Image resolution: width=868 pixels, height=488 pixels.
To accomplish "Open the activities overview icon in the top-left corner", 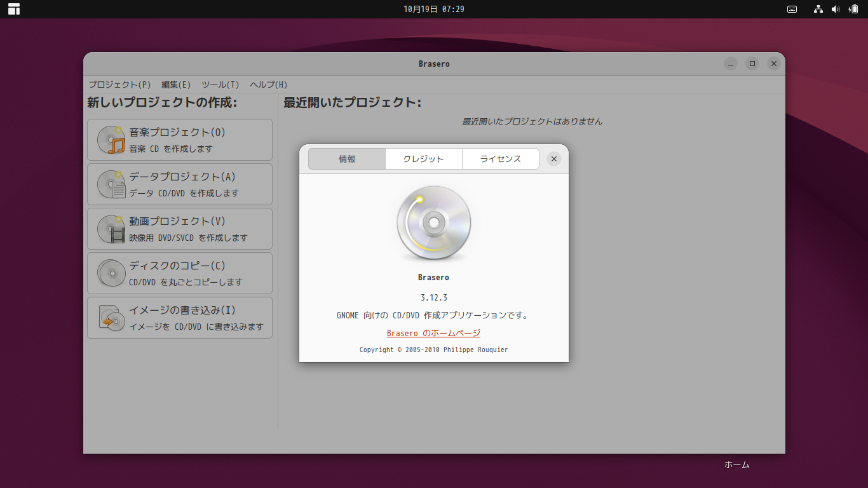I will [x=14, y=9].
